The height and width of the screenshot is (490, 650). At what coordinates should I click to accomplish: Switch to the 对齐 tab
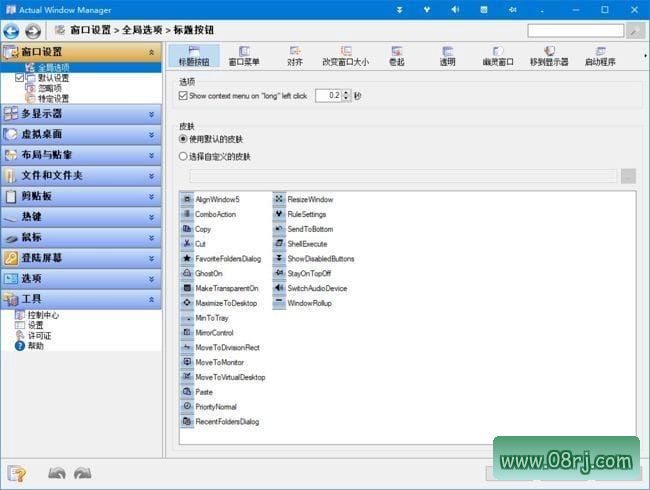click(x=295, y=56)
